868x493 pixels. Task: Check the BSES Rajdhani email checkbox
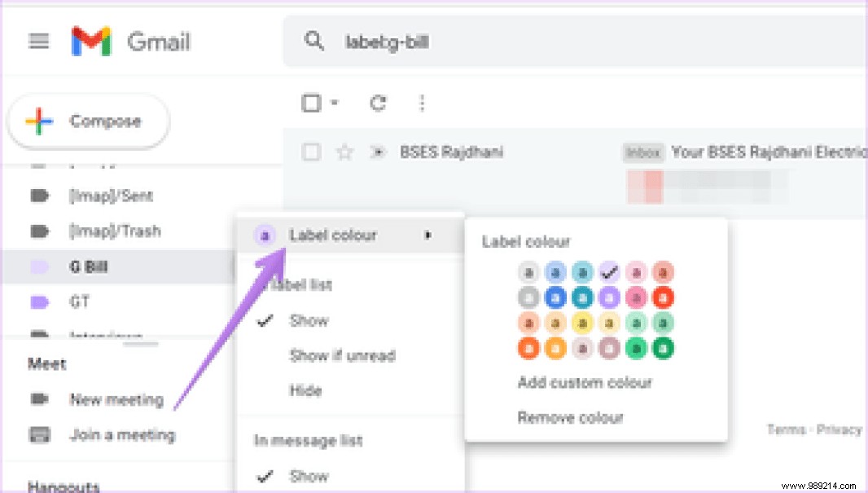point(310,152)
